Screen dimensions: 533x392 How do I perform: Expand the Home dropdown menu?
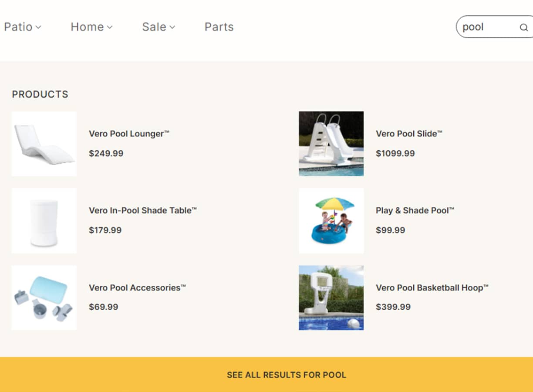[91, 27]
